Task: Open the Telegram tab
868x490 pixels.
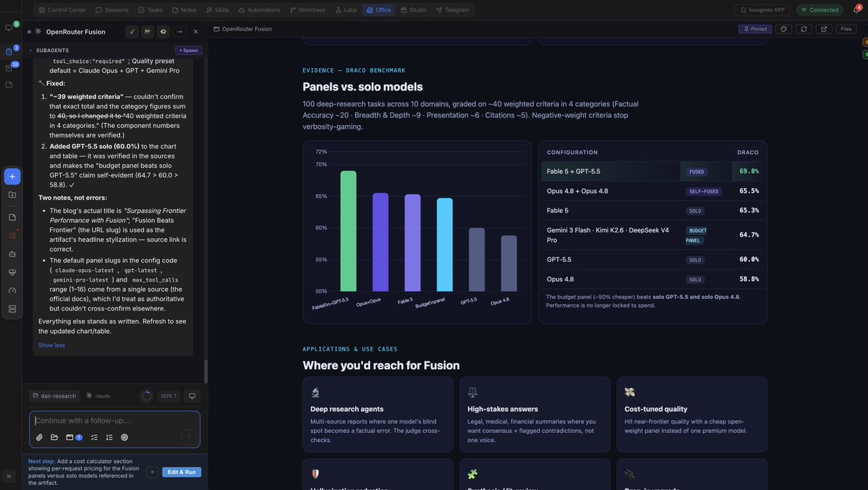Action: [x=452, y=10]
